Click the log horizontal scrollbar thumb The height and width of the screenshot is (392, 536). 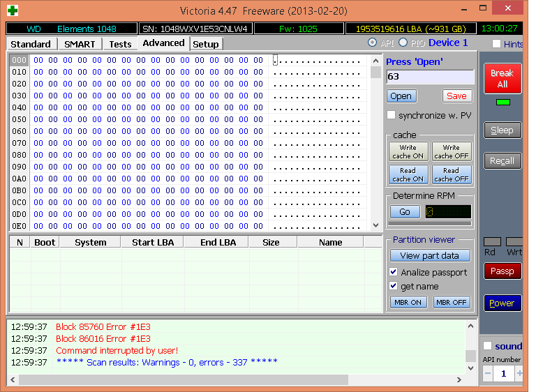[184, 379]
